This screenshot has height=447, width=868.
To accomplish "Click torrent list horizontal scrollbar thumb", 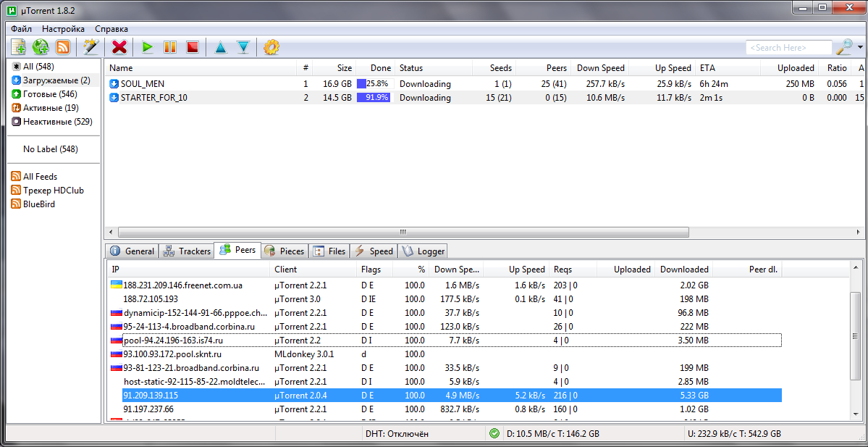I will (x=403, y=232).
